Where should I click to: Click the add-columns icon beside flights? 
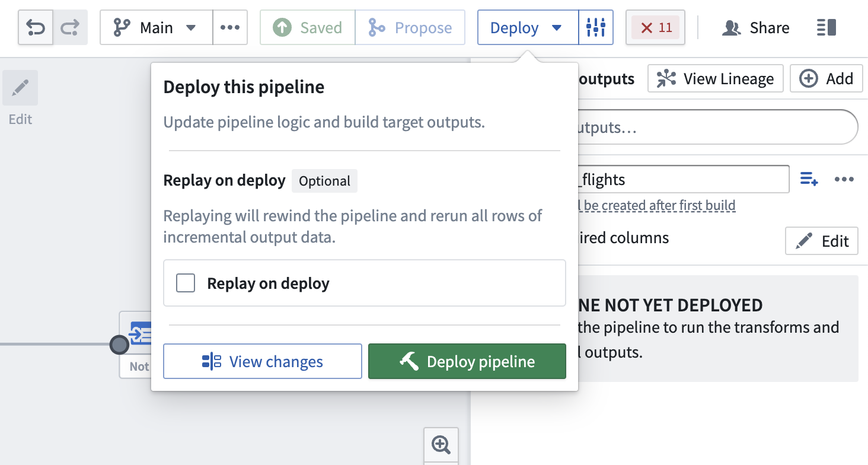click(x=809, y=179)
